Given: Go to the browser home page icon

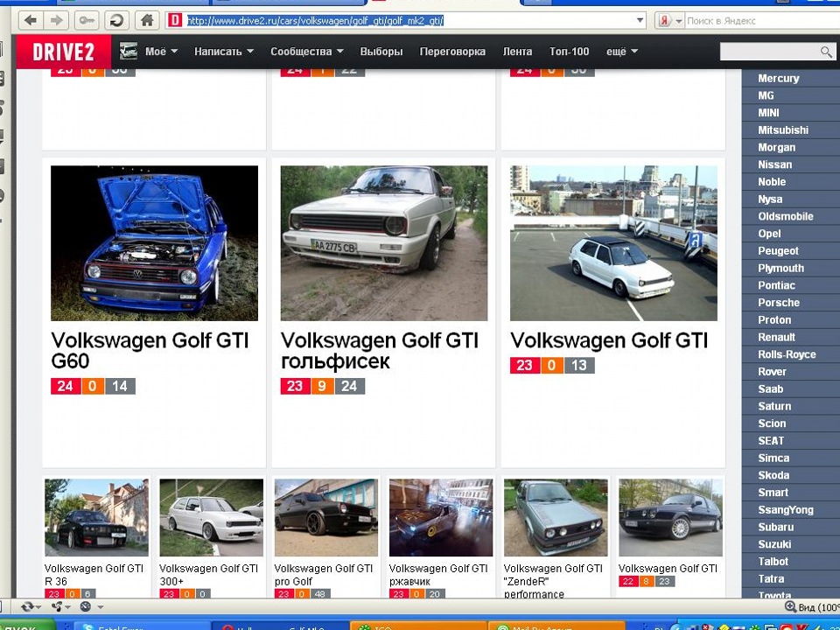Looking at the screenshot, I should click(147, 20).
